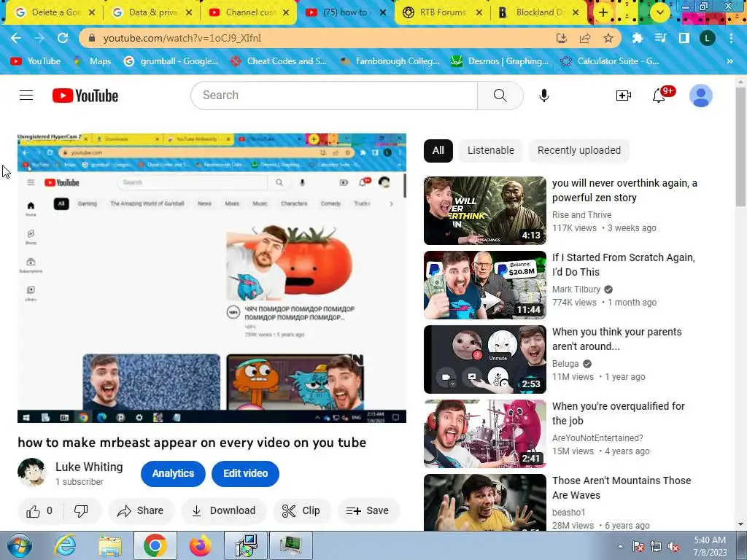
Task: Toggle the Chrome side panel icon
Action: [684, 38]
